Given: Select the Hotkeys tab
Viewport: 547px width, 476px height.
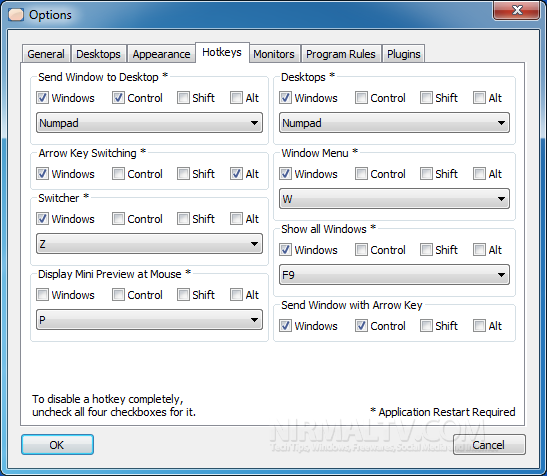Looking at the screenshot, I should pos(222,52).
